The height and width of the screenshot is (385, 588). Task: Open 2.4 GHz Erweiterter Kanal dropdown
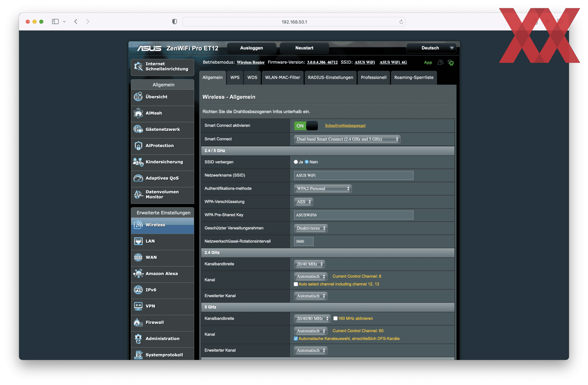pos(311,296)
